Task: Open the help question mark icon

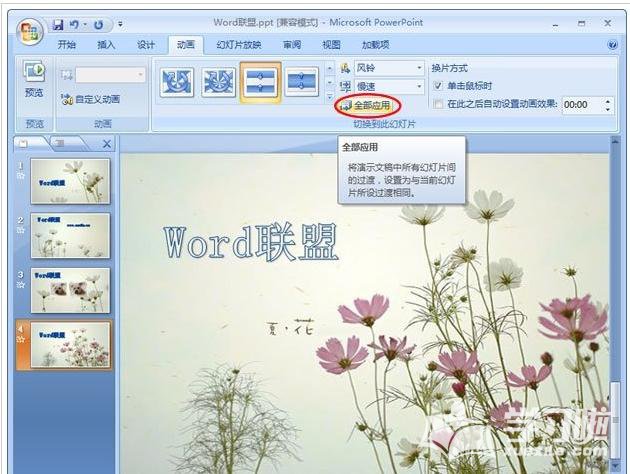Action: 612,44
